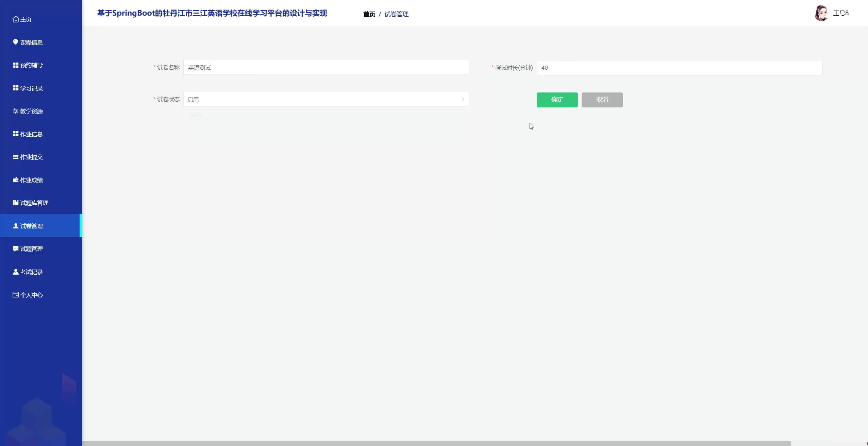Click the user avatar picture
868x446 pixels.
pos(821,13)
